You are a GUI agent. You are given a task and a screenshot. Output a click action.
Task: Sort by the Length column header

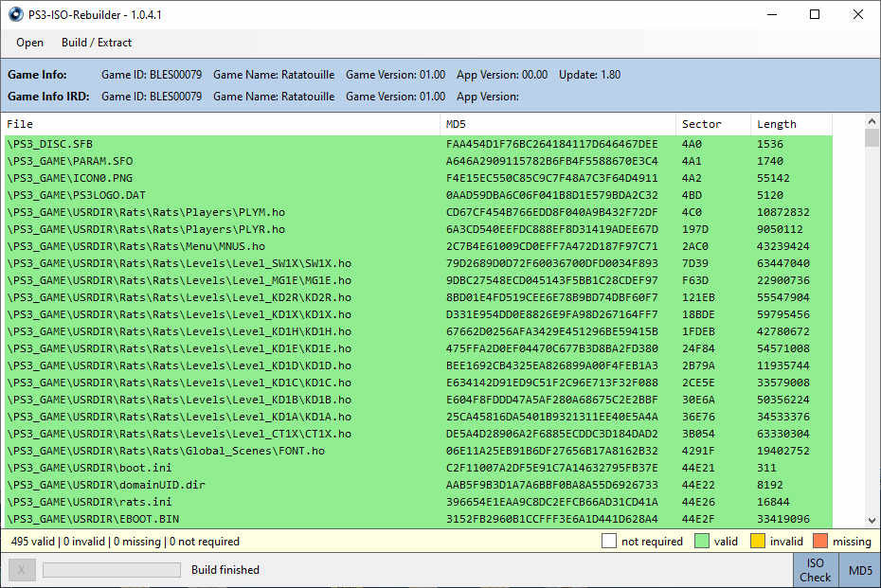790,124
